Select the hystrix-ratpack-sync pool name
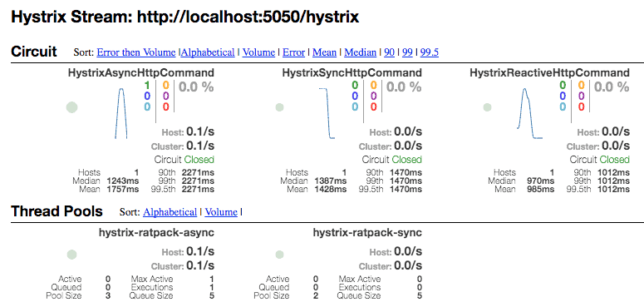 367,233
